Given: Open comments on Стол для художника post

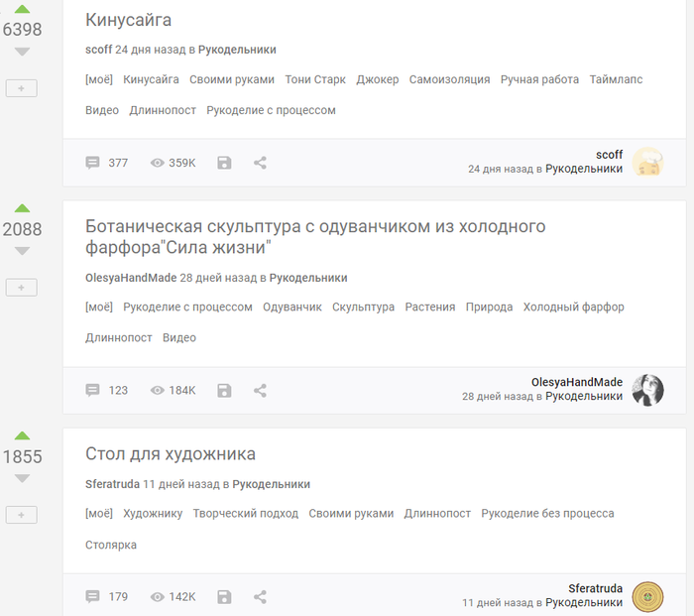Looking at the screenshot, I should tap(107, 597).
